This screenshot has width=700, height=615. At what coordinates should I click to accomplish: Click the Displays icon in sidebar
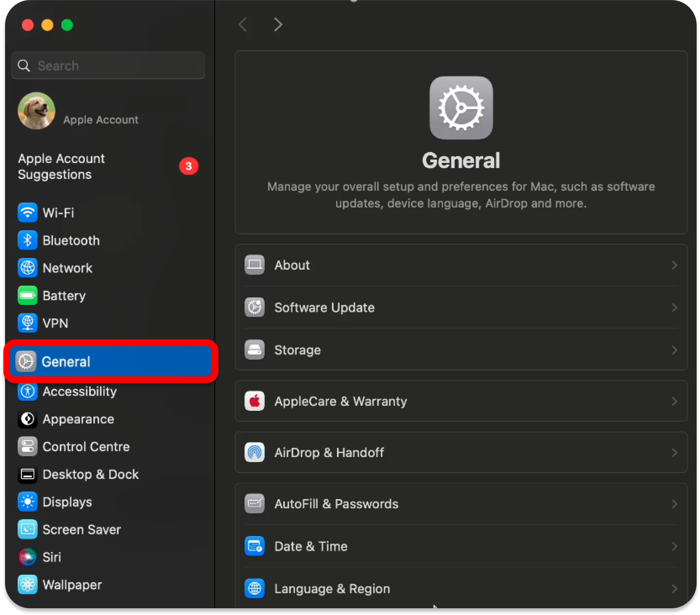(27, 502)
